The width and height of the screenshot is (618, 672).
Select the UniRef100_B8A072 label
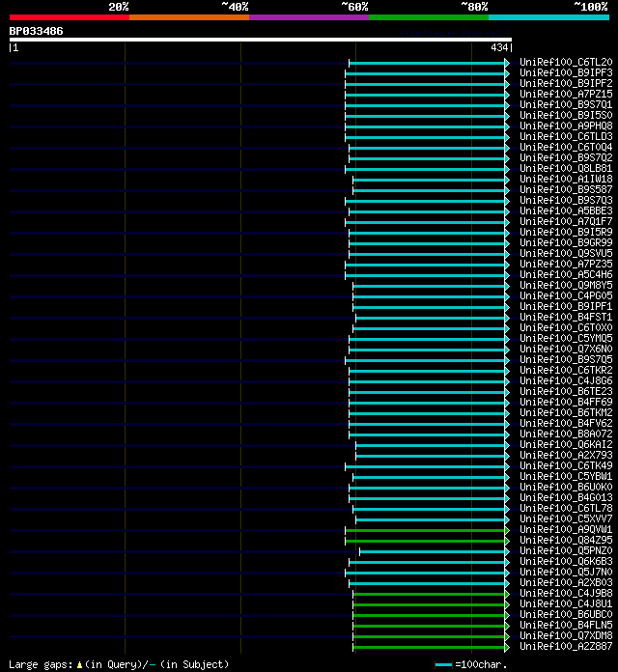(566, 434)
